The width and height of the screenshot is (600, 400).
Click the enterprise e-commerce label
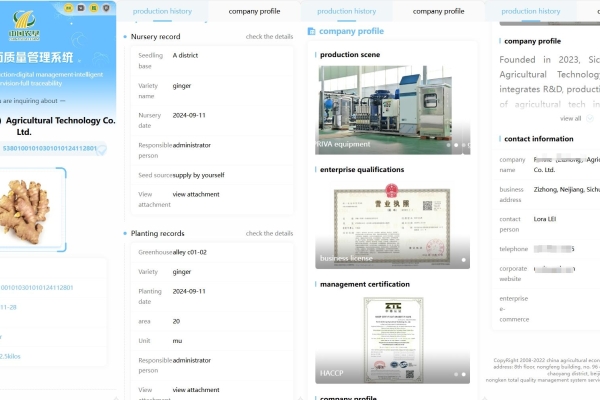coord(514,309)
